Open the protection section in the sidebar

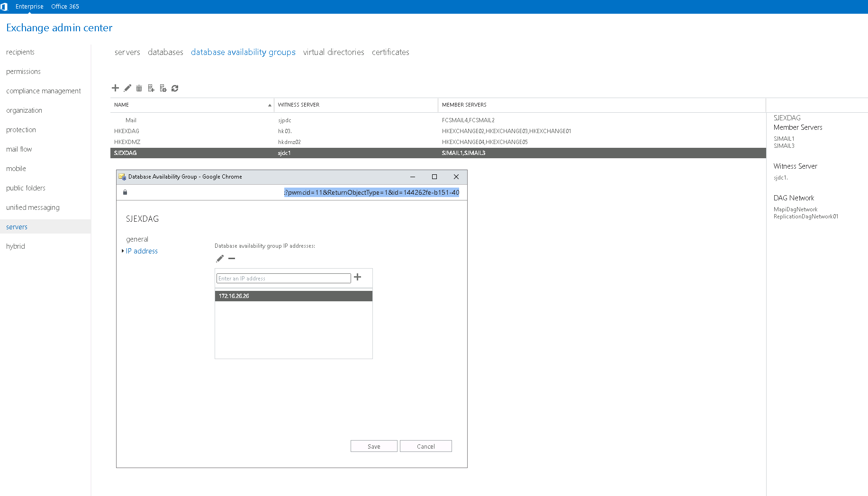(x=21, y=130)
